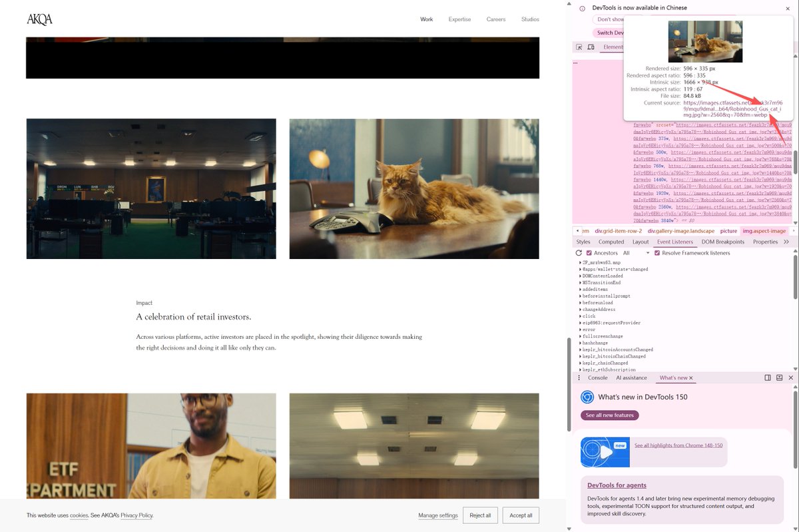Viewport: 799px width, 532px height.
Task: Click the dark office gallery image
Action: coord(151,189)
